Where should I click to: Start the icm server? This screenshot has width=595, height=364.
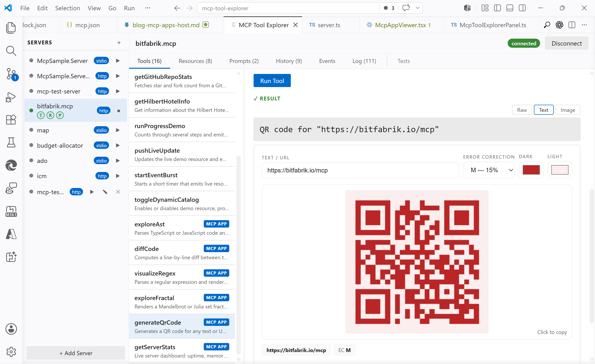coord(118,176)
